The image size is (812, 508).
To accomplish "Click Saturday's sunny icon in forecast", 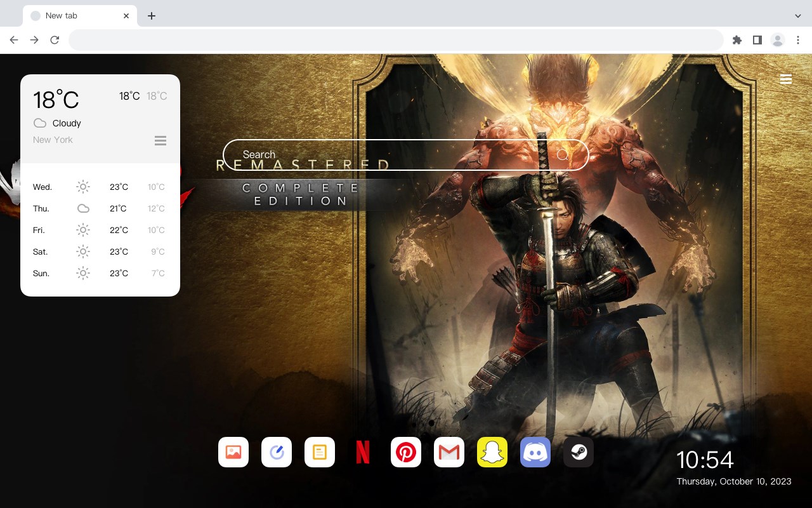I will (x=83, y=251).
